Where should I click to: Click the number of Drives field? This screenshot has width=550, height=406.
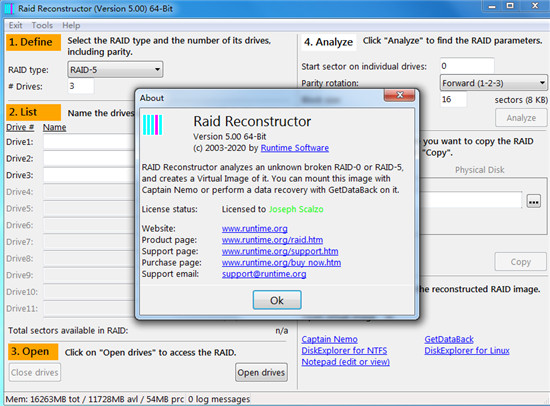(x=81, y=86)
